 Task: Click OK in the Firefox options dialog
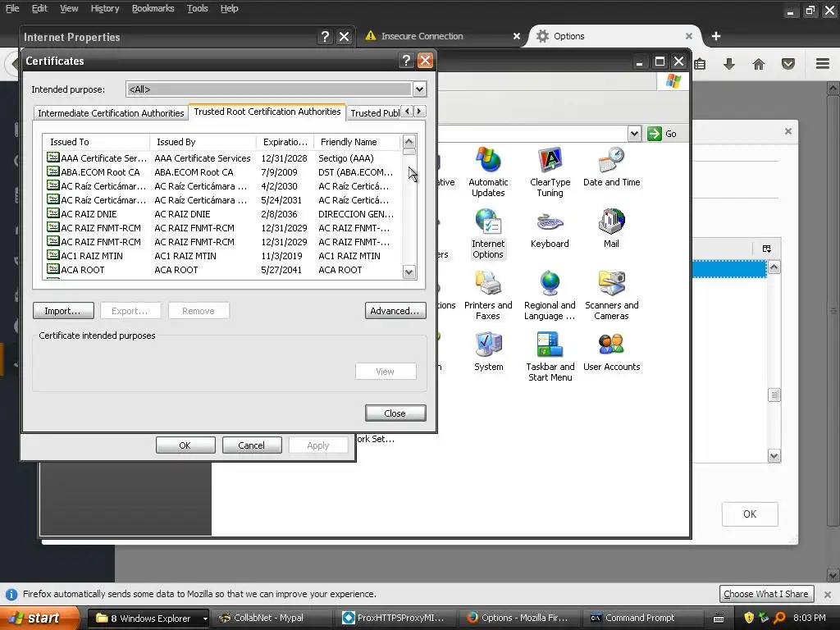(x=750, y=514)
